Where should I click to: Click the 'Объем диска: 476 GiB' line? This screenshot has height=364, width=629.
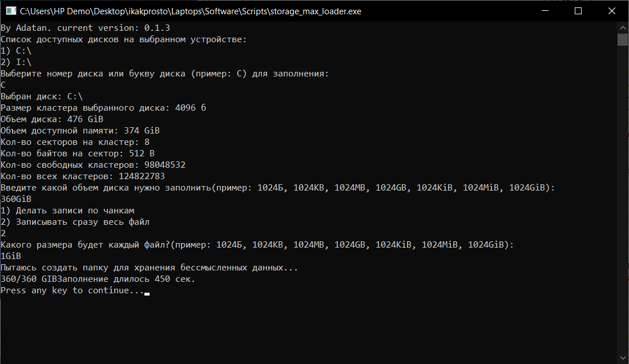point(52,119)
